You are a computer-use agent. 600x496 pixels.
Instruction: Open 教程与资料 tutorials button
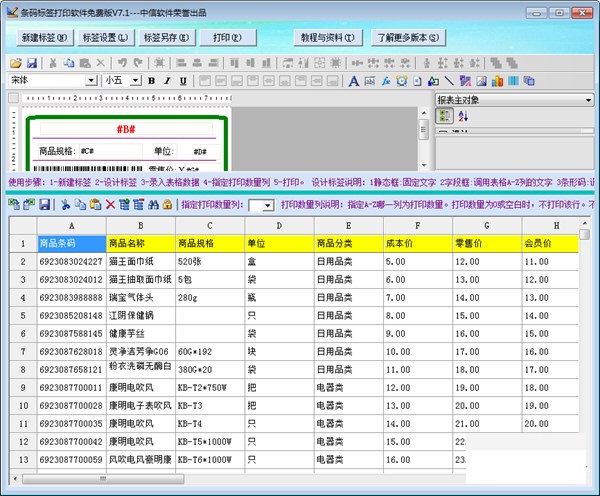pos(326,37)
